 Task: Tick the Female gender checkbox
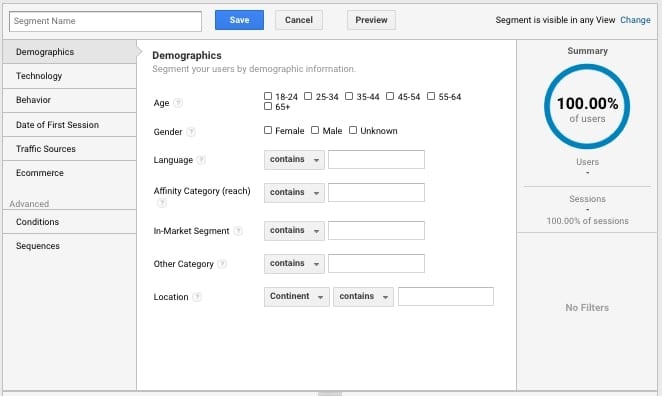pos(268,130)
